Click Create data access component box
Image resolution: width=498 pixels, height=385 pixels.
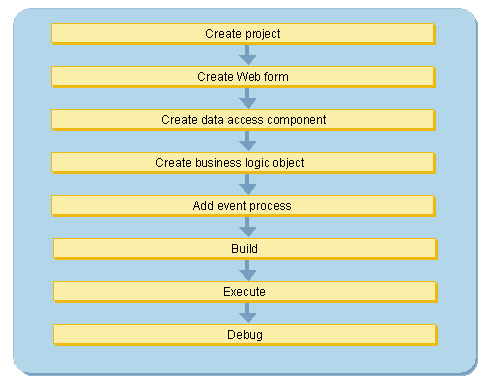(243, 119)
